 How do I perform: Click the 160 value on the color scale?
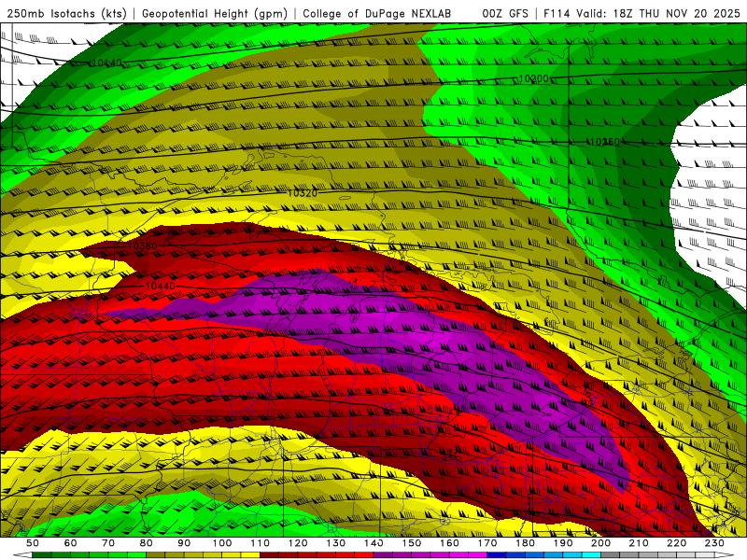coord(449,543)
